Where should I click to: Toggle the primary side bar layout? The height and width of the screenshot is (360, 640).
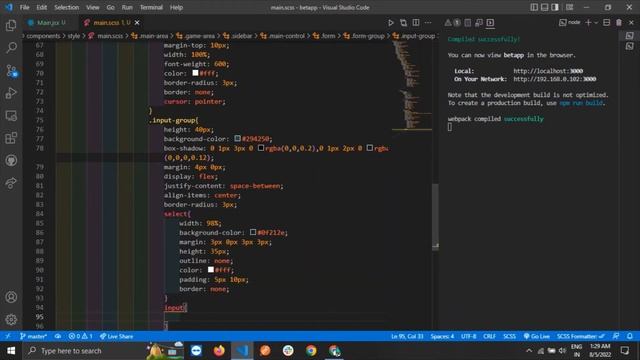(x=534, y=7)
